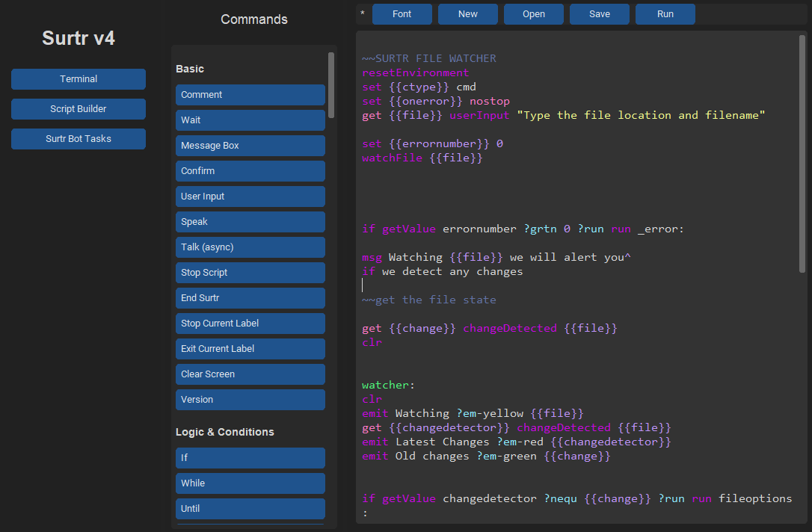The width and height of the screenshot is (812, 532).
Task: Save the file watcher script
Action: click(x=599, y=14)
